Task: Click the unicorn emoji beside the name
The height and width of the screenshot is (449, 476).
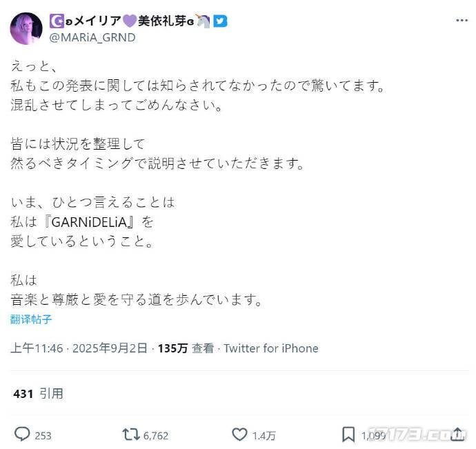Action: [x=203, y=21]
